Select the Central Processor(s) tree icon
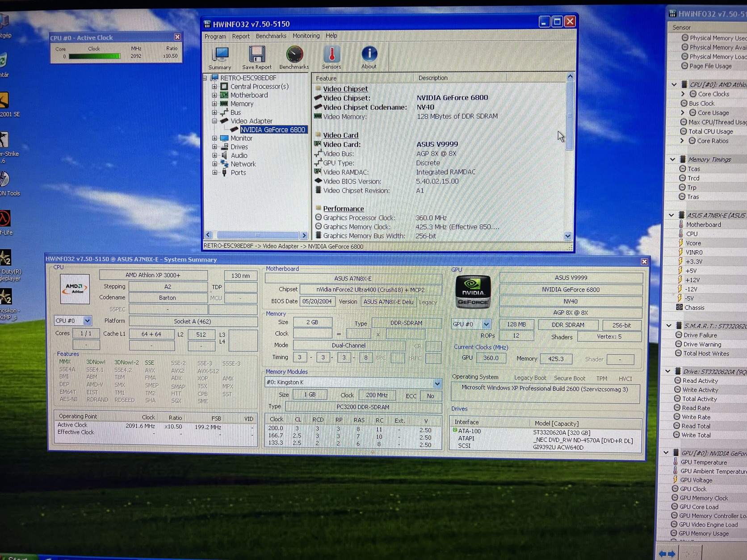The image size is (747, 560). coord(224,86)
